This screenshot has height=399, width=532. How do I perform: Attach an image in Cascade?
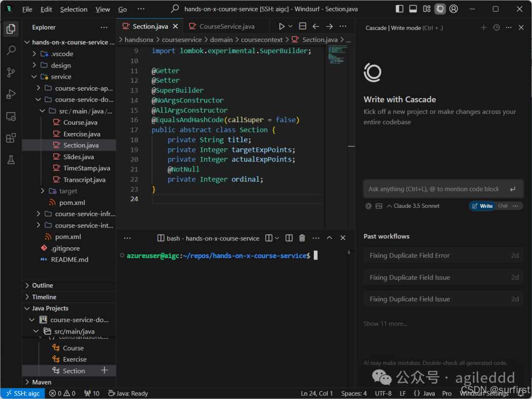tap(379, 206)
